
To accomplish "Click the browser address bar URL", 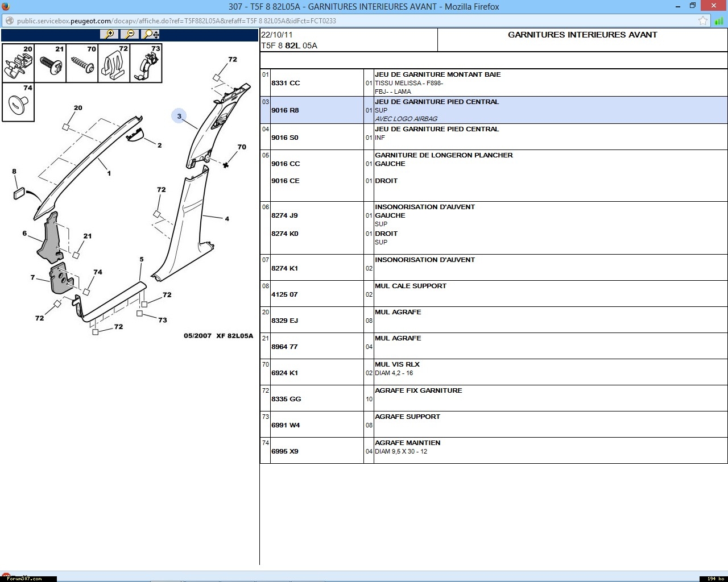I will coord(176,21).
